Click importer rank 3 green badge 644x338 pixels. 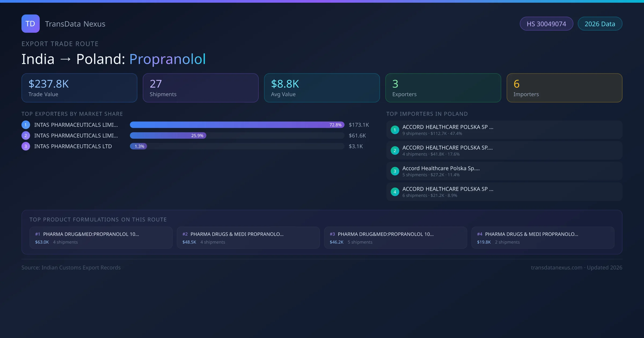click(395, 171)
